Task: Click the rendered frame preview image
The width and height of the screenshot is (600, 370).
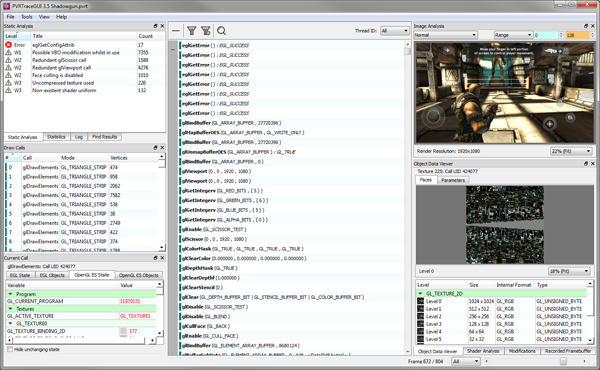Action: (504, 93)
